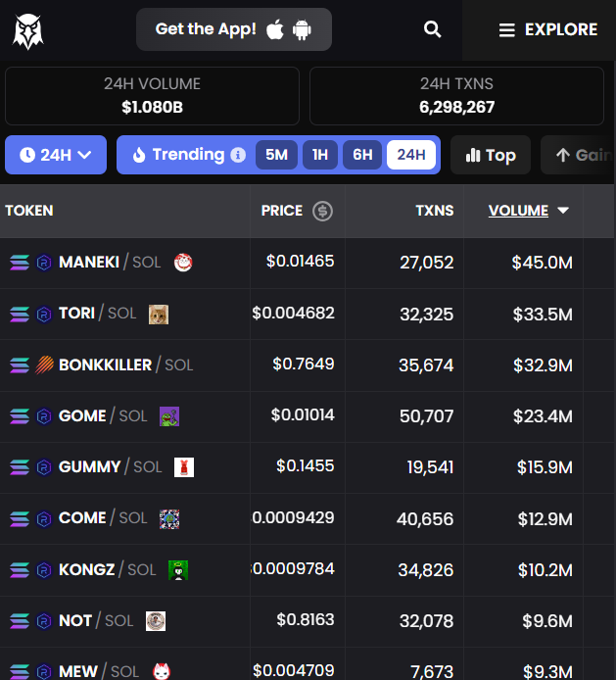
Task: Click TORI price $0.004682
Action: click(293, 313)
